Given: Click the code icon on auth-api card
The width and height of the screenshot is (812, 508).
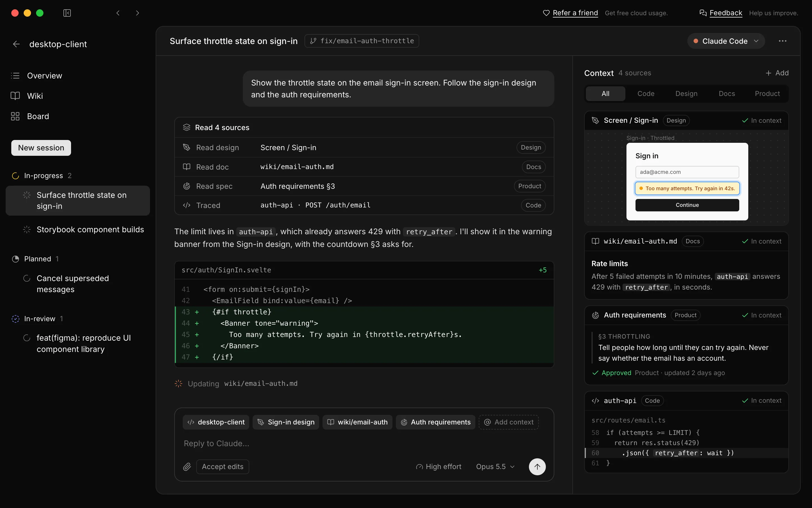Looking at the screenshot, I should (595, 400).
